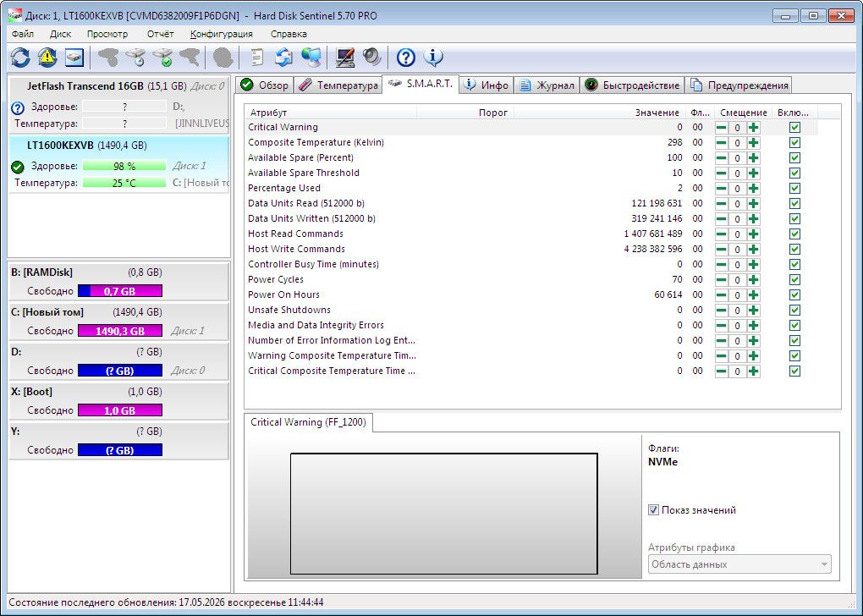Screen dimensions: 863x616
Task: Click the blue Refresh arrows toolbar icon
Action: click(20, 58)
